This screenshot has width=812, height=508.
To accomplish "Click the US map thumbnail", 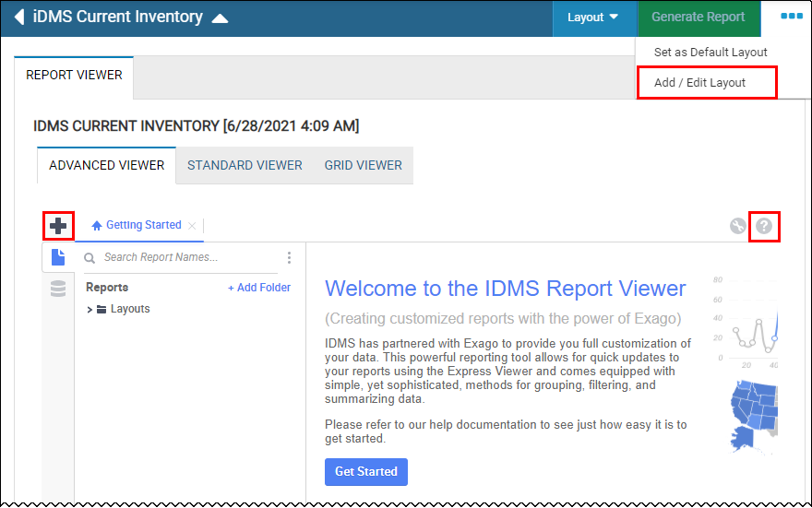I will (754, 416).
